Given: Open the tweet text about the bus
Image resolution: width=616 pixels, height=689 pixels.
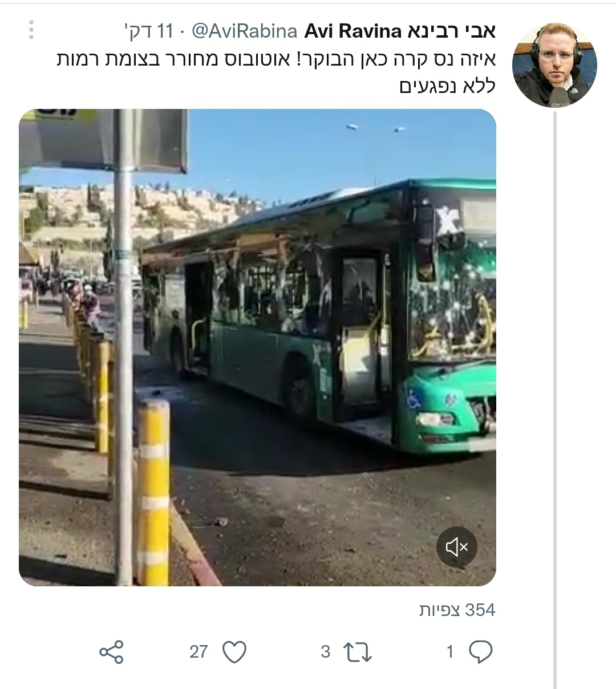Looking at the screenshot, I should tap(276, 72).
